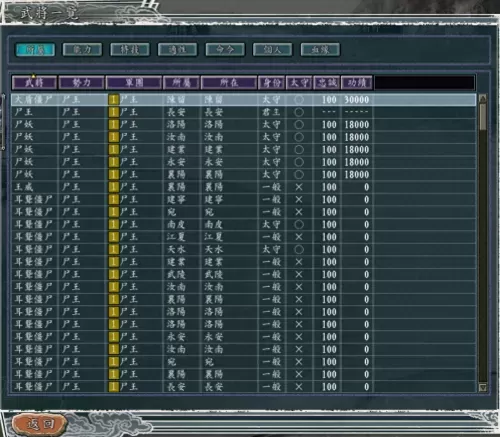This screenshot has width=500, height=437.
Task: Sort by the 太守 column header
Action: point(299,83)
